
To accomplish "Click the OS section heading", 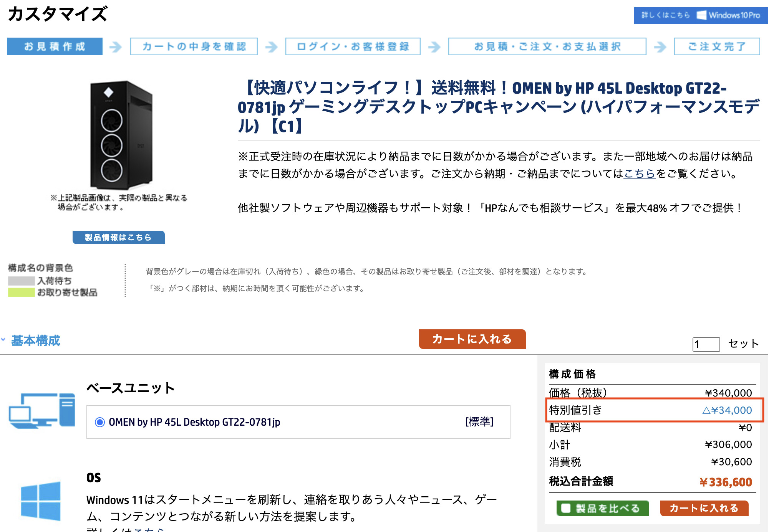I will [x=94, y=478].
